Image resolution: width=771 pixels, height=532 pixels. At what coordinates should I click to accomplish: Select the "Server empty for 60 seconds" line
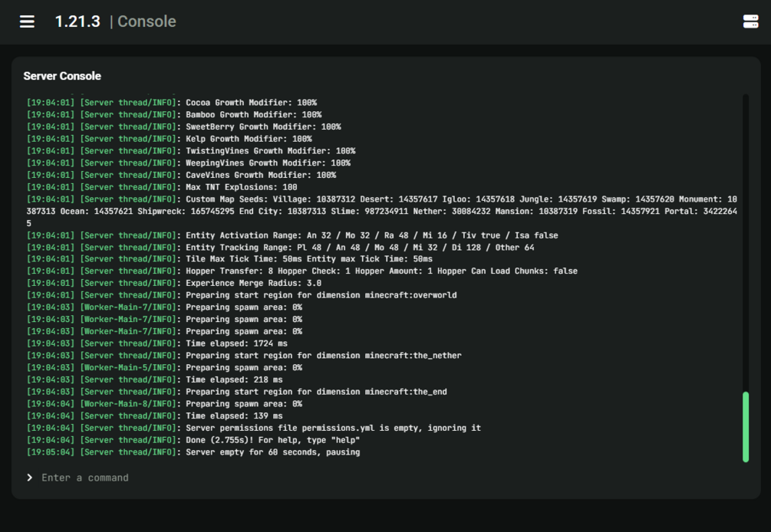click(x=272, y=452)
